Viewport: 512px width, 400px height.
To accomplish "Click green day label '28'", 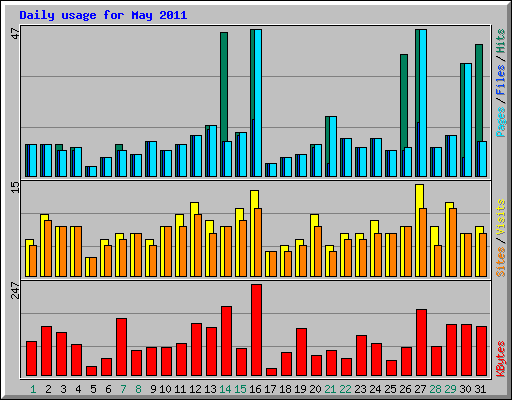I will click(435, 389).
